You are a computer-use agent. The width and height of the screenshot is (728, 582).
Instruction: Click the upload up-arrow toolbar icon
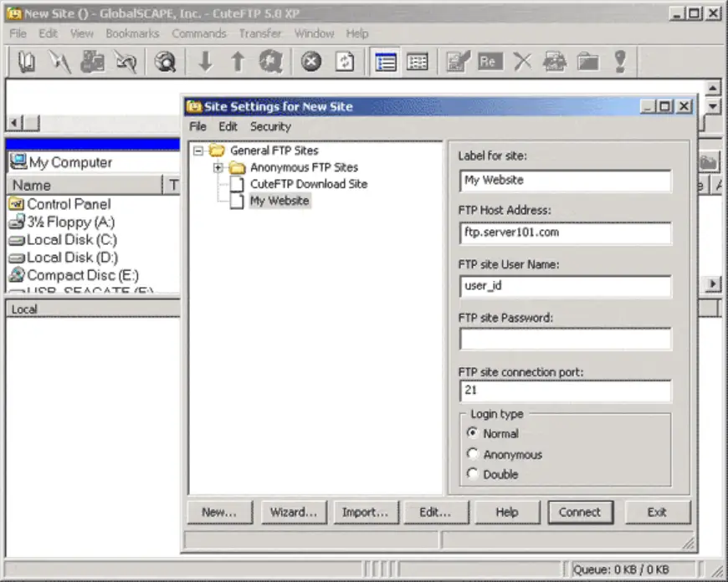pos(238,62)
